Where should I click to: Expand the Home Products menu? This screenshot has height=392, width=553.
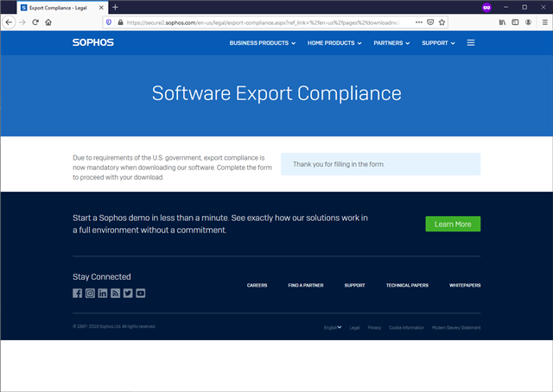click(334, 43)
